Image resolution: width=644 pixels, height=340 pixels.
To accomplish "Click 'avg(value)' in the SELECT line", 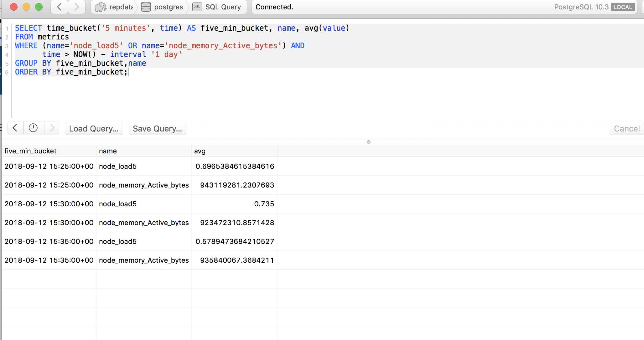I will click(327, 28).
